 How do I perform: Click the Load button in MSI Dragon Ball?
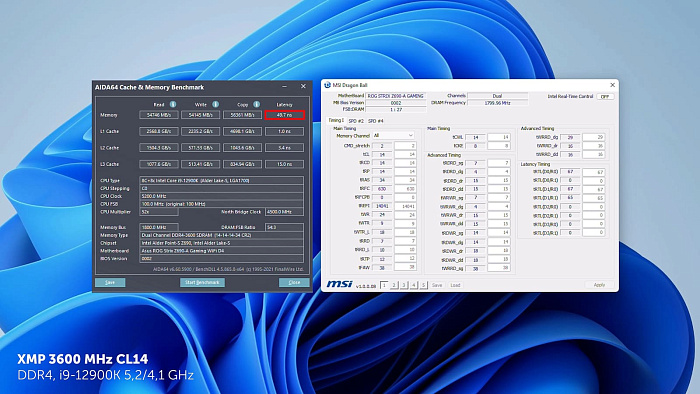[455, 285]
